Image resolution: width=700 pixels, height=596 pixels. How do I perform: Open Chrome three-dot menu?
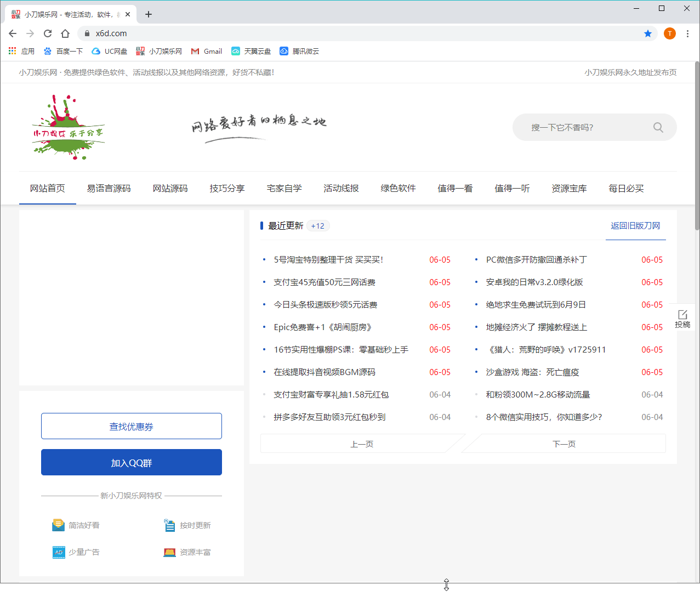pyautogui.click(x=687, y=33)
